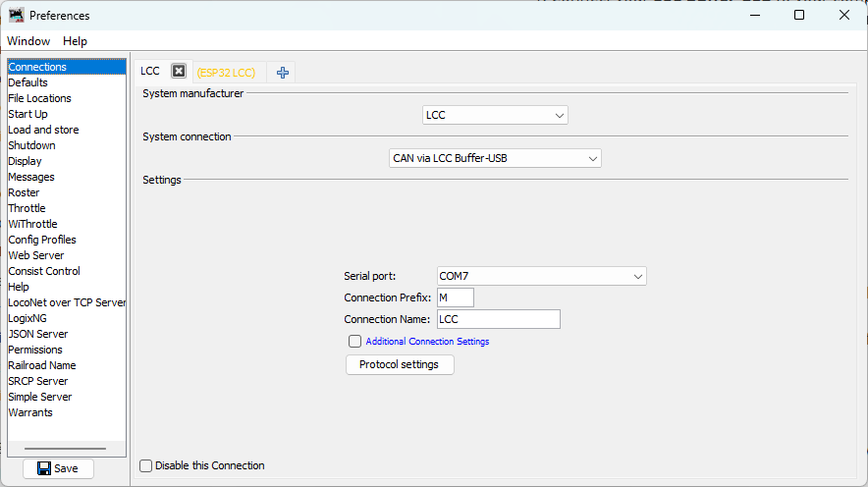Image resolution: width=868 pixels, height=487 pixels.
Task: Enable Additional Connection Settings checkbox
Action: (354, 342)
